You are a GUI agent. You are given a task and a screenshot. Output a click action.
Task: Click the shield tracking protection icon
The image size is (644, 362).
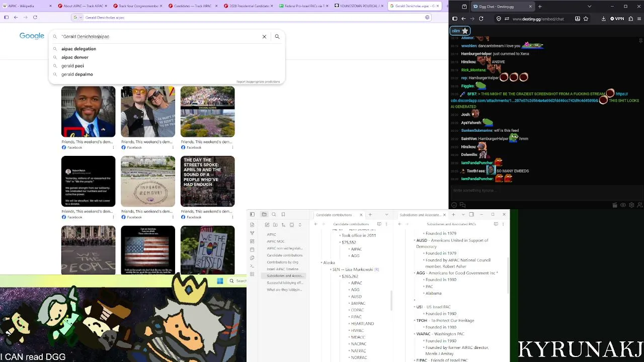click(499, 19)
